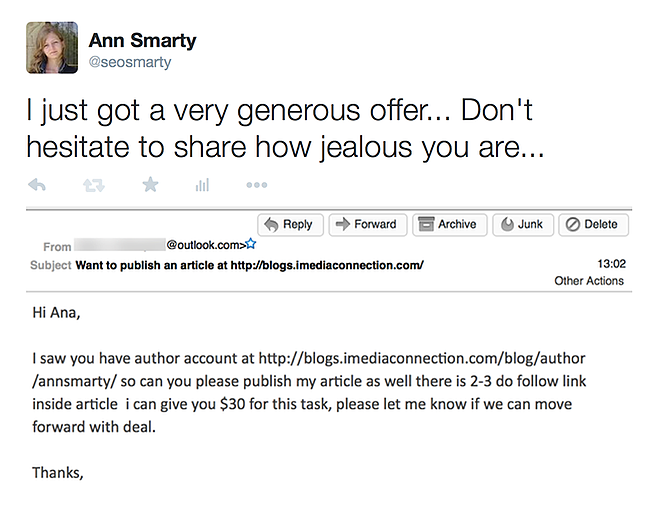Screen dimensions: 668x510
Task: Reply to the email message
Action: point(289,225)
